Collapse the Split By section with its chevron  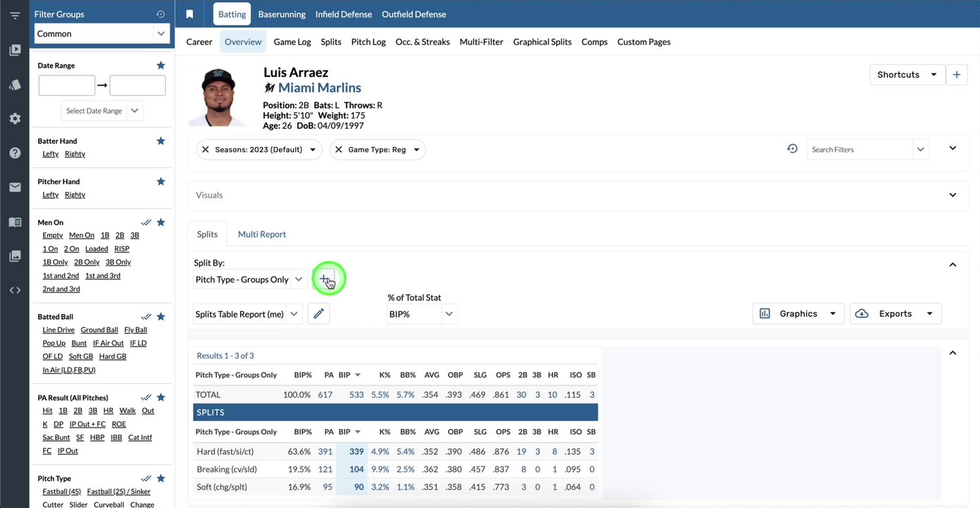tap(952, 265)
